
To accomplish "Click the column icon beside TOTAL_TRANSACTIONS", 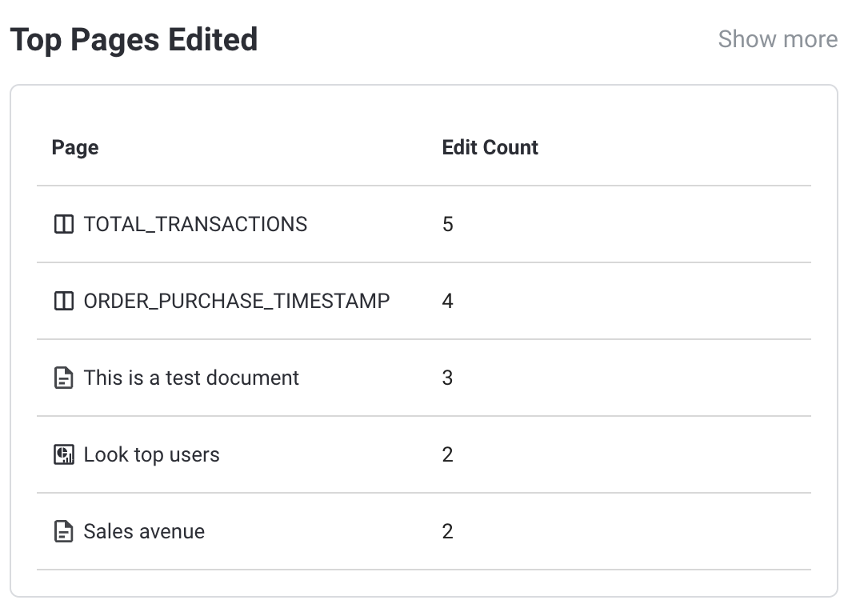I will click(63, 225).
